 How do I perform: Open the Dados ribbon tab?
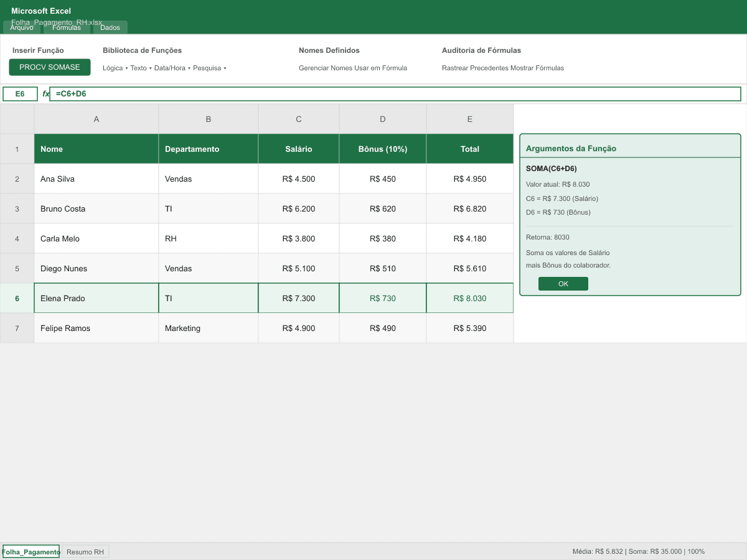[110, 27]
